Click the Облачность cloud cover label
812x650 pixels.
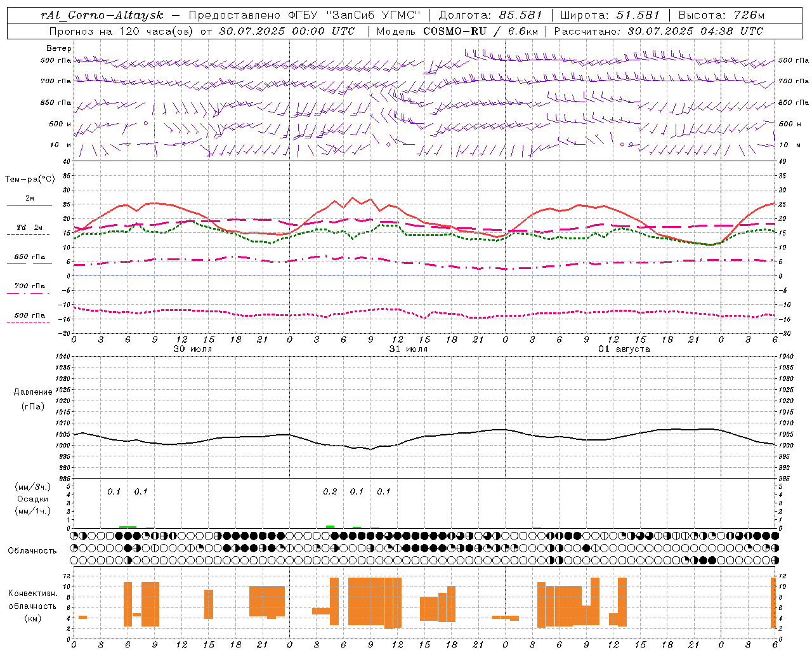pos(32,551)
